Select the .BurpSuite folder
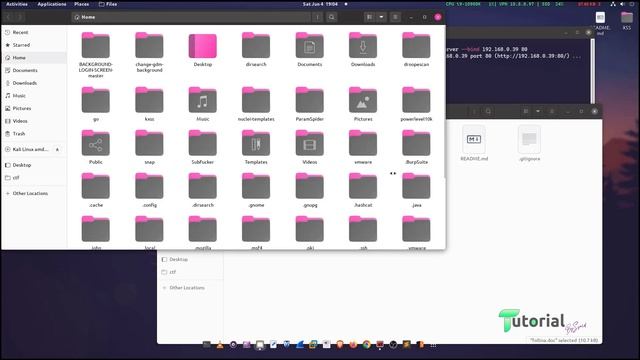Viewport: 640px width, 360px height. 416,147
